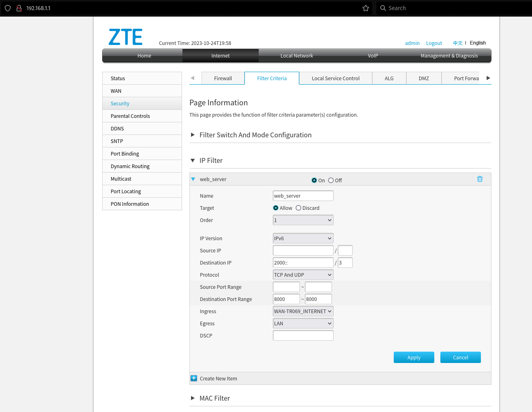
Task: Open Multicast in the sidebar
Action: 142,179
